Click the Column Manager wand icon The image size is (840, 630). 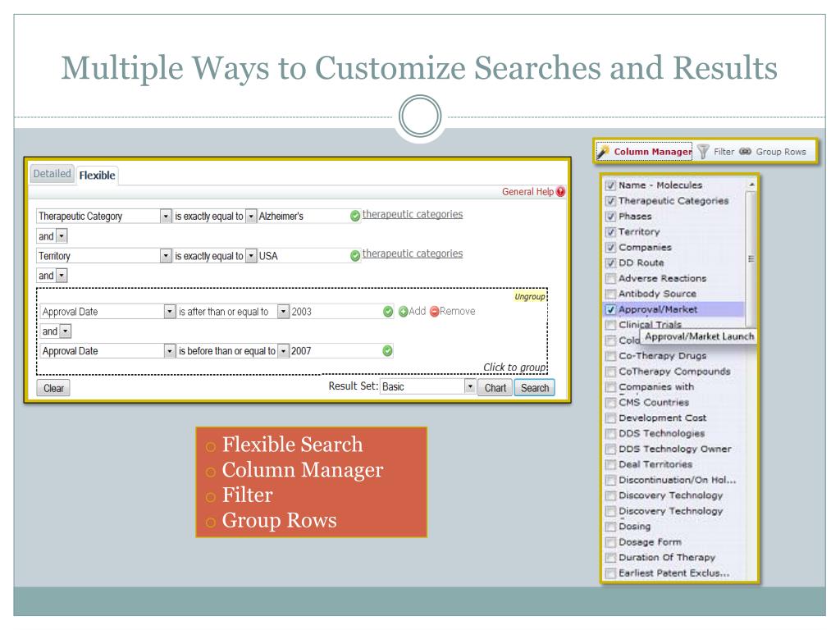pos(603,152)
